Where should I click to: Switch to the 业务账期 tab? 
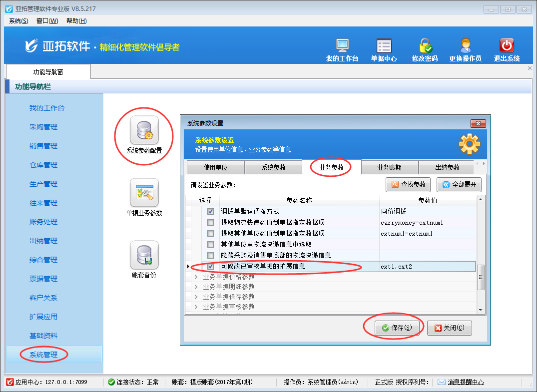(389, 168)
